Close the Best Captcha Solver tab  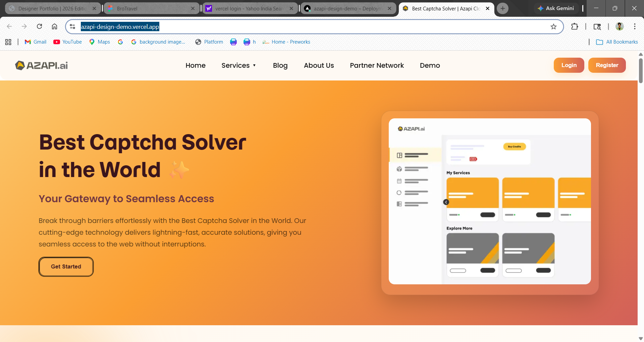click(x=488, y=8)
